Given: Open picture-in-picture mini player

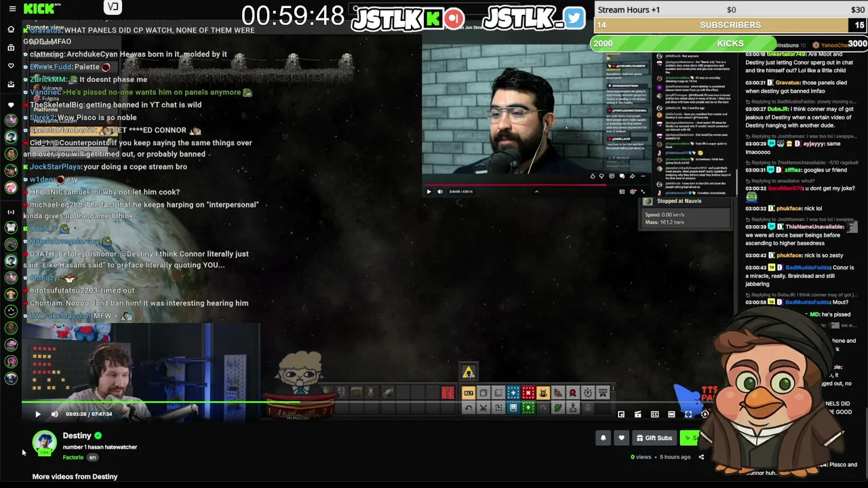Looking at the screenshot, I should (x=621, y=414).
